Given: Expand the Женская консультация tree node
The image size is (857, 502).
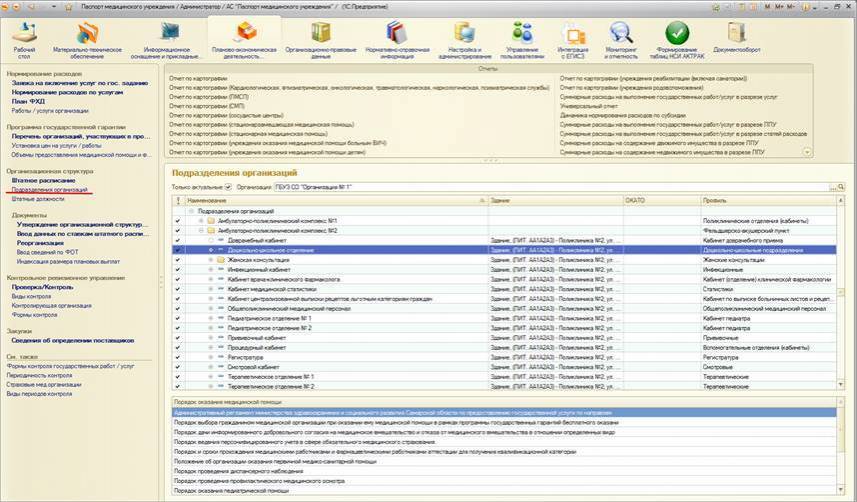Looking at the screenshot, I should (210, 259).
